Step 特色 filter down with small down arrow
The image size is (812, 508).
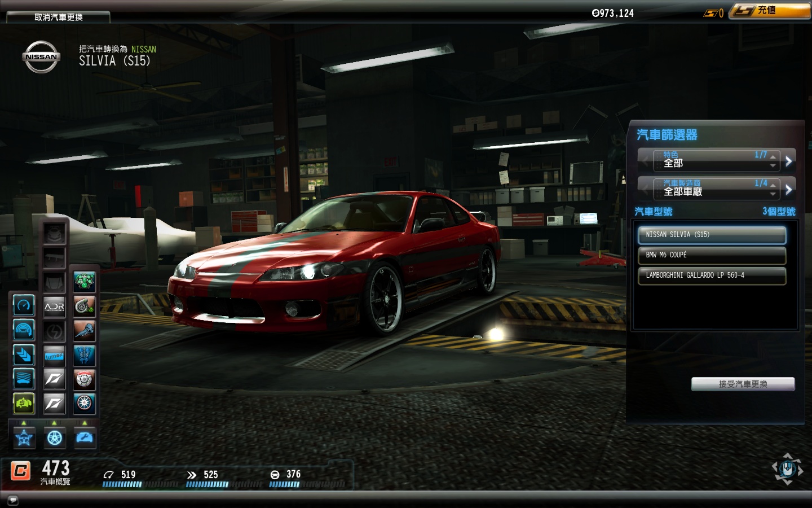pos(773,166)
